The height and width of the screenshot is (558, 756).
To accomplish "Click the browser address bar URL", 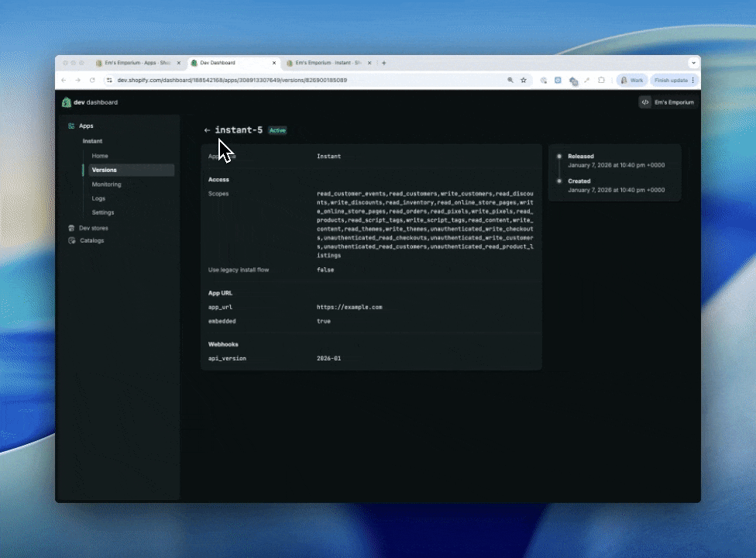I will [232, 80].
